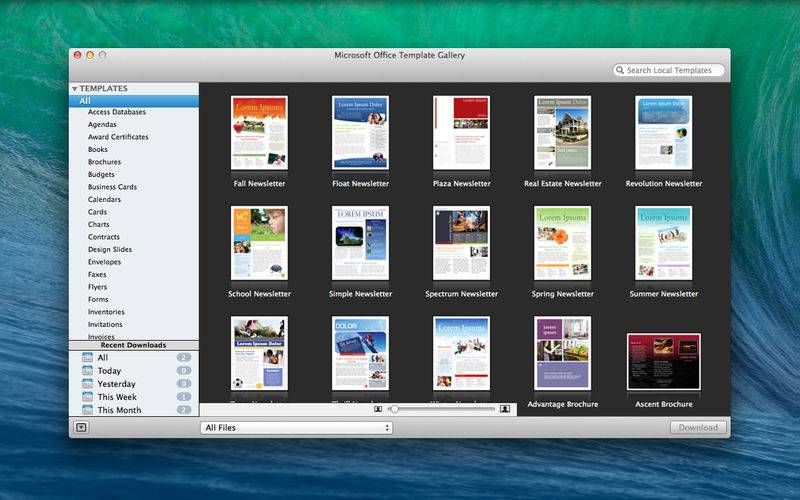Select the Revolution Newsletter template
This screenshot has width=800, height=500.
663,133
